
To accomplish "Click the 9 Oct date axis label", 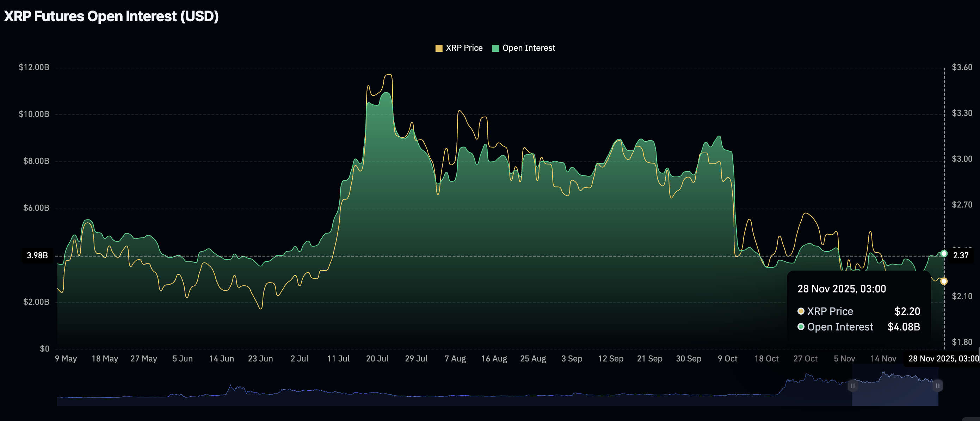I will click(727, 359).
